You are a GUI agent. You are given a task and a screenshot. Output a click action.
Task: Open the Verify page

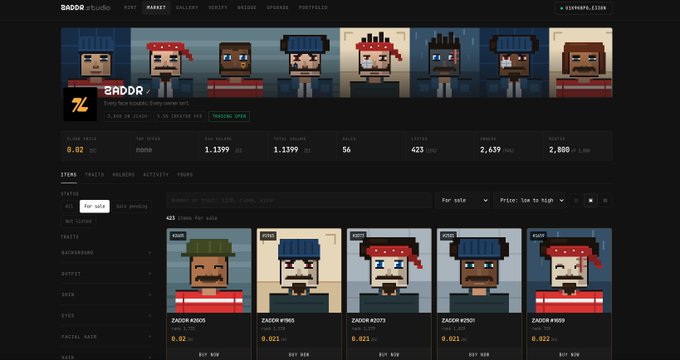tap(218, 8)
